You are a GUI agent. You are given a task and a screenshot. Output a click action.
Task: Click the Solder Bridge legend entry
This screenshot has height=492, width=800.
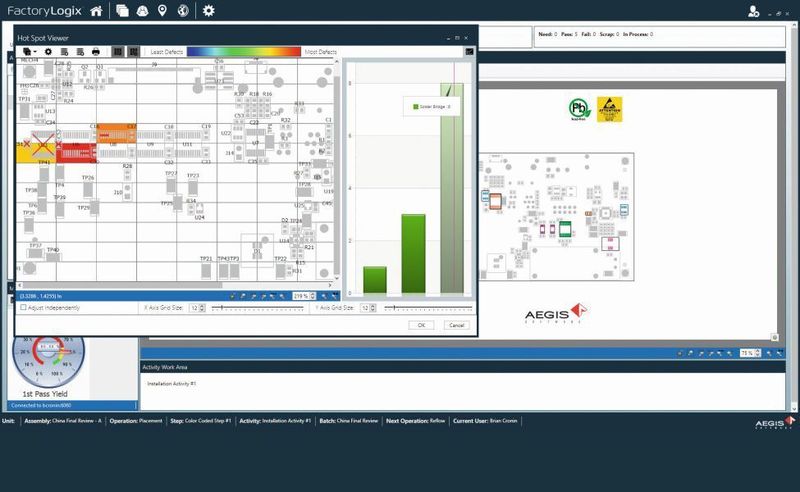click(x=432, y=107)
